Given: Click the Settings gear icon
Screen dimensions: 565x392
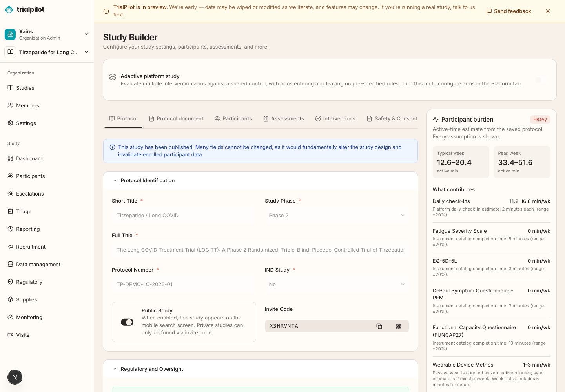Looking at the screenshot, I should 11,123.
